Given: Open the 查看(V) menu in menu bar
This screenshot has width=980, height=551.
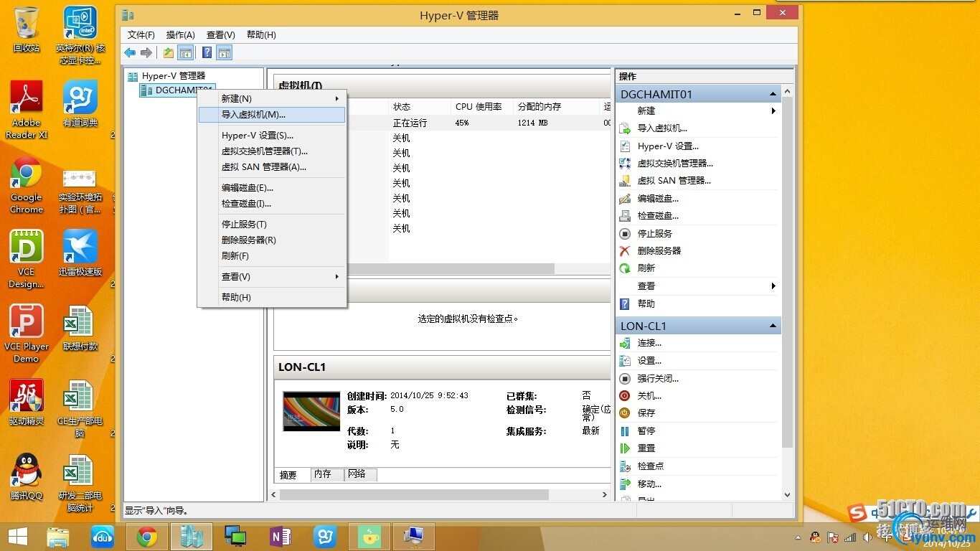Looking at the screenshot, I should (221, 35).
